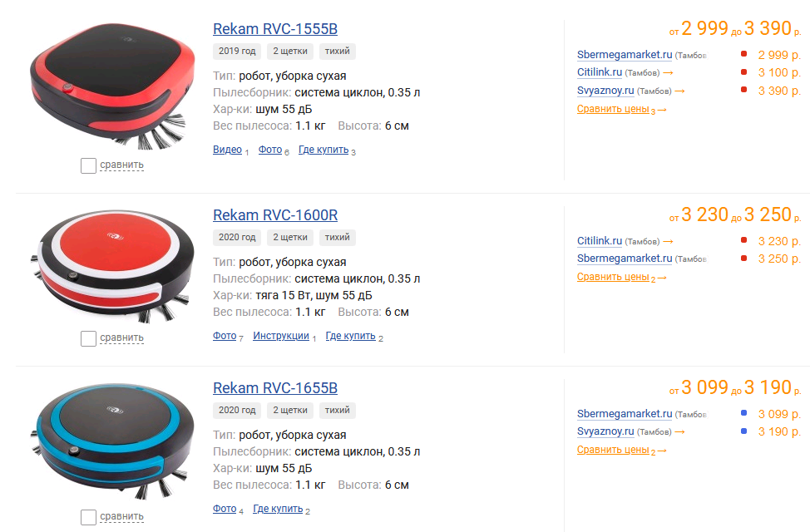Select the 2019 год tag on RVC-1555B
The image size is (810, 532).
[x=237, y=52]
